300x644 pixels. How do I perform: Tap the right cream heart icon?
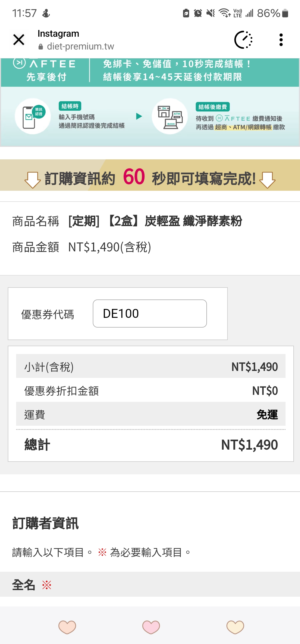tap(235, 627)
